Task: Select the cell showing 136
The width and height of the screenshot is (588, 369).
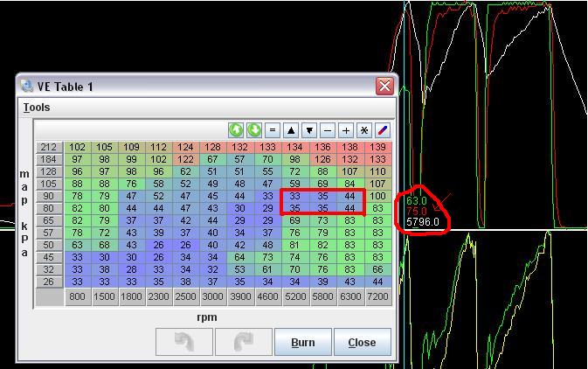Action: (x=323, y=147)
